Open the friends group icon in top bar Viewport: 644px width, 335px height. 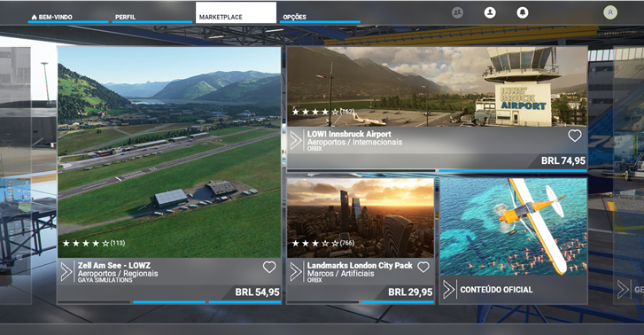[x=457, y=12]
